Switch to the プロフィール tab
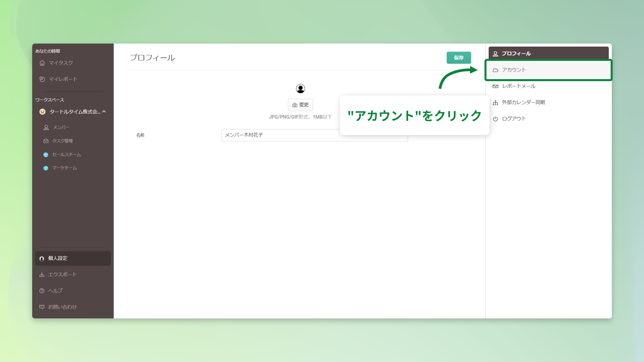Screen dimensions: 644x362 [x=516, y=53]
